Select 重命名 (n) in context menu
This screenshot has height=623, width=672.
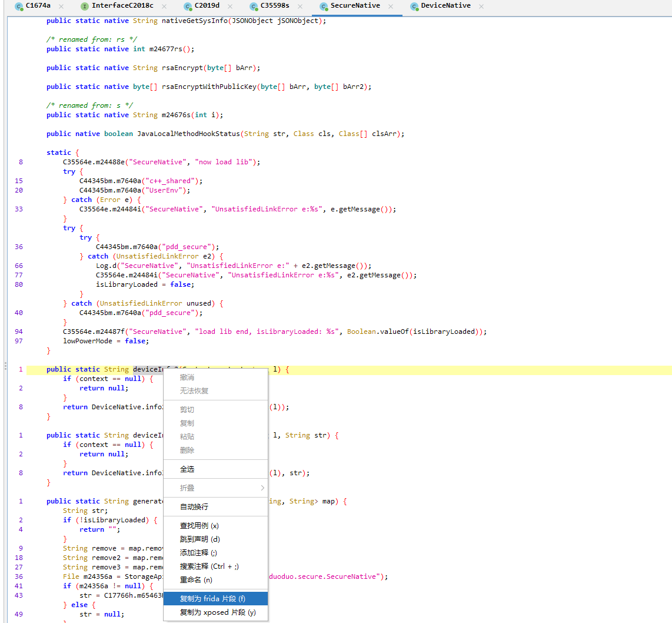[x=215, y=579]
